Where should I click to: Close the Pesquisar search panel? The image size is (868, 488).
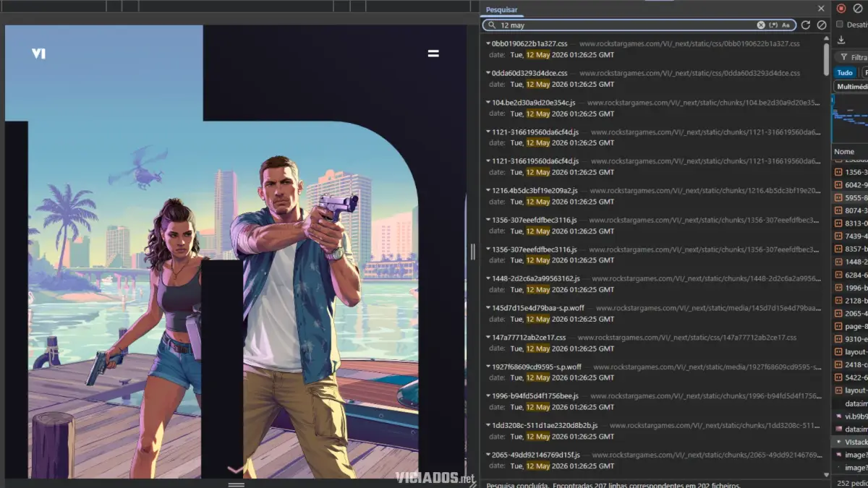click(x=821, y=9)
